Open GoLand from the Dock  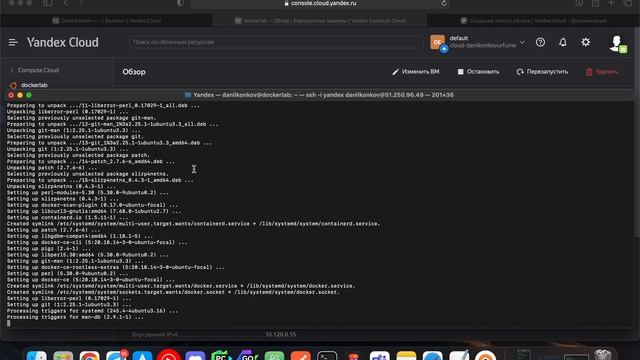point(248,356)
